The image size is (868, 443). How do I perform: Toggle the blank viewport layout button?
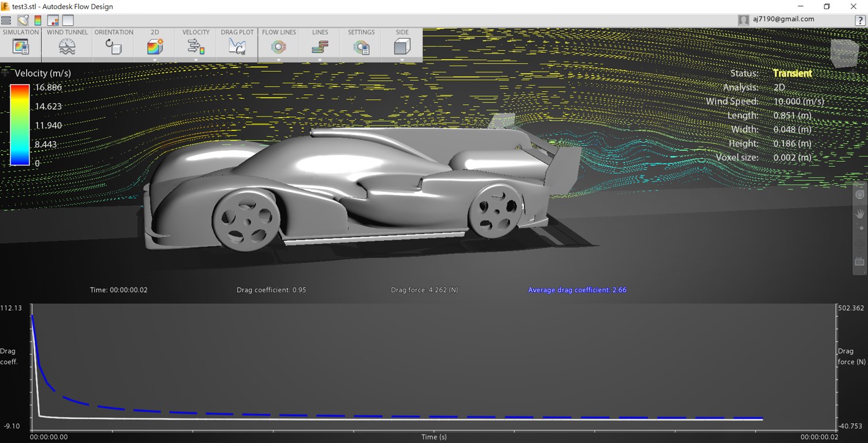67,20
